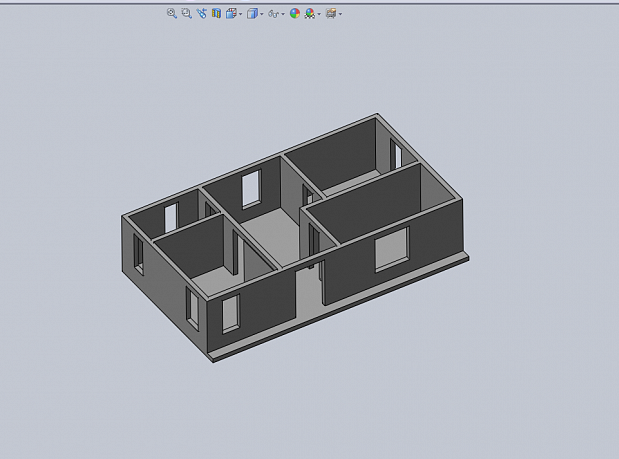Open the Apply Scene dropdown arrow
Image resolution: width=619 pixels, height=459 pixels.
click(319, 15)
